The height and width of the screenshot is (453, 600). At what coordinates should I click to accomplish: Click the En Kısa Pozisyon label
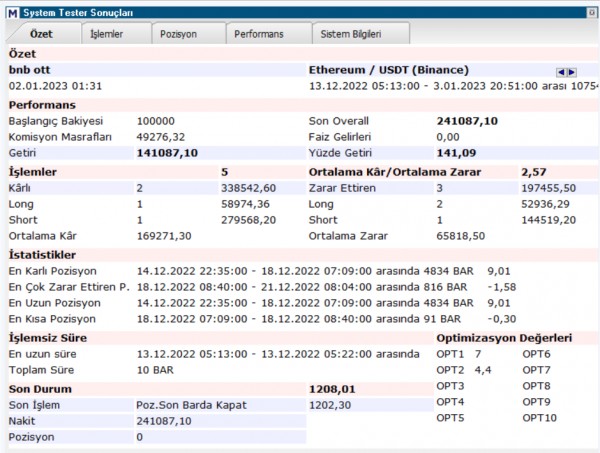tap(52, 319)
